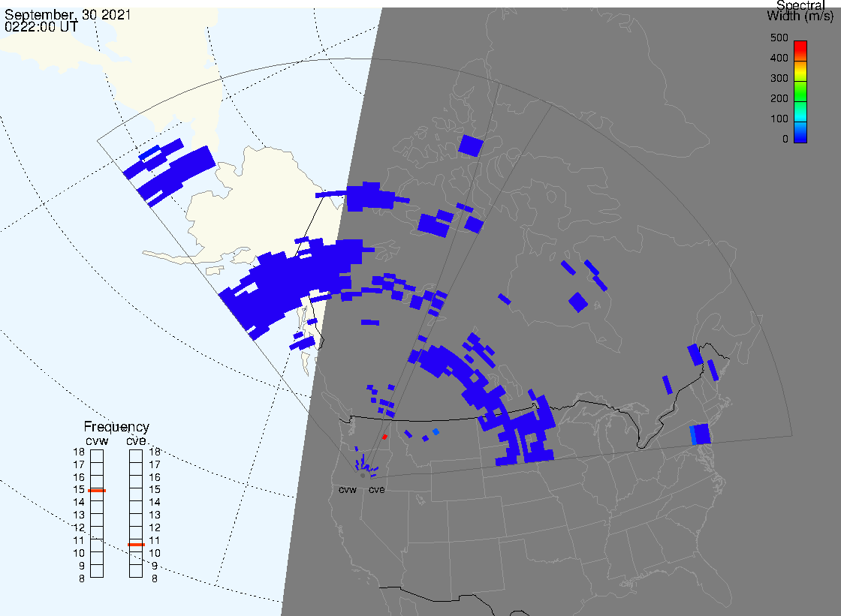This screenshot has width=841, height=616.
Task: Click the 0222:00 UT time label
Action: (41, 26)
